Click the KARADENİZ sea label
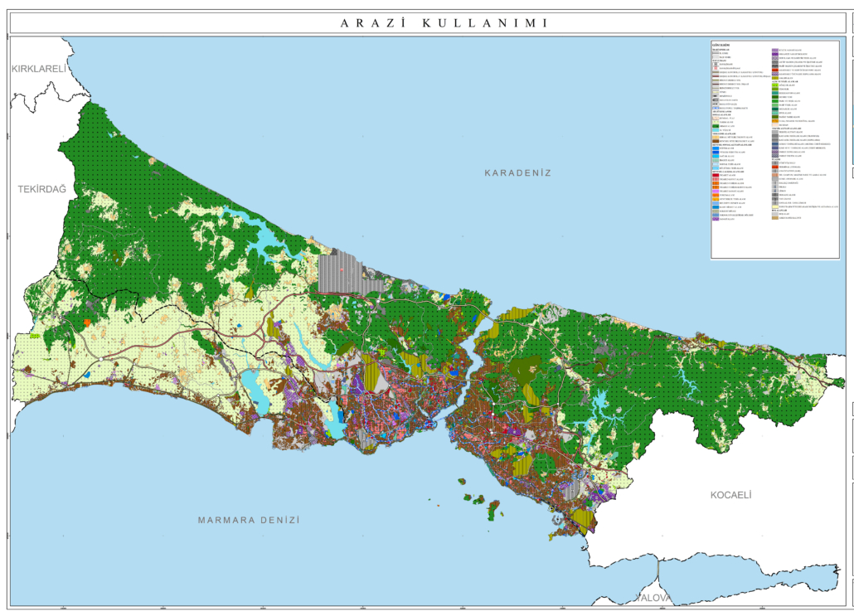 (518, 172)
